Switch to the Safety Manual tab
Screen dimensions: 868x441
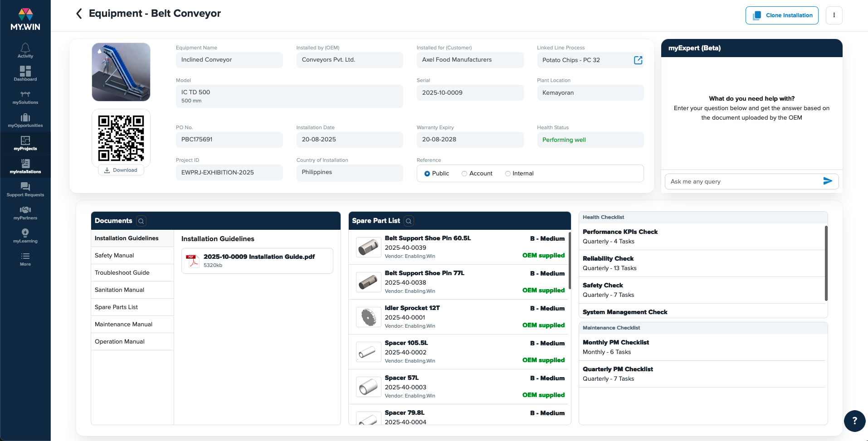tap(114, 256)
